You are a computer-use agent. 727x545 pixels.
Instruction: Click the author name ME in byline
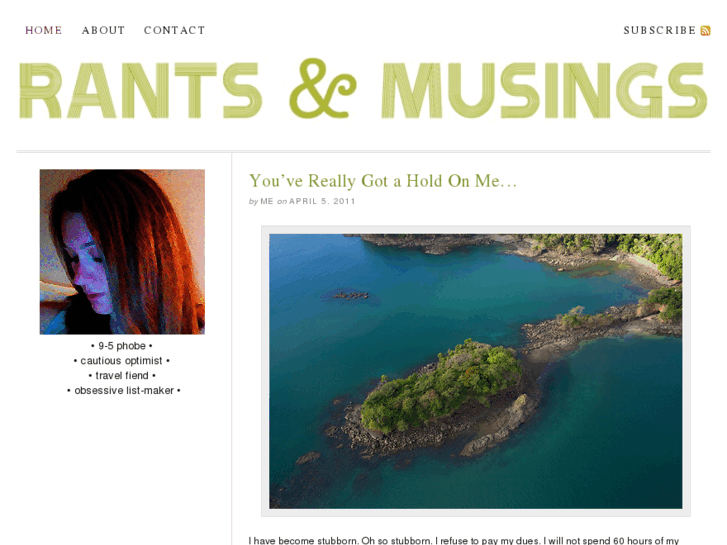click(x=267, y=201)
